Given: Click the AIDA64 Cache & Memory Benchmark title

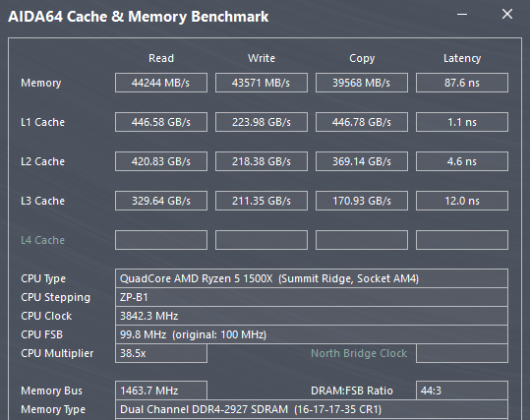Looking at the screenshot, I should pos(139,17).
